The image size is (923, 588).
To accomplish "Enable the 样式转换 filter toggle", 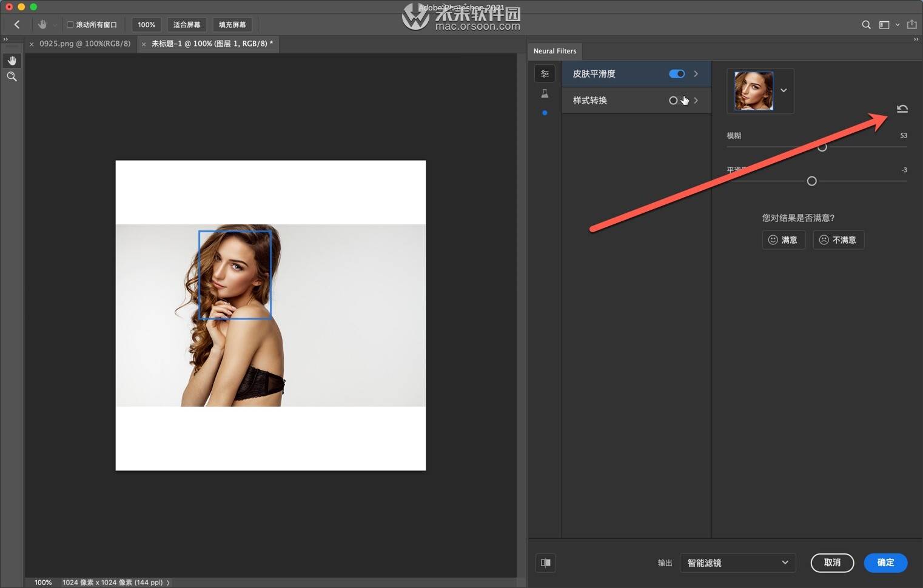I will click(x=673, y=101).
